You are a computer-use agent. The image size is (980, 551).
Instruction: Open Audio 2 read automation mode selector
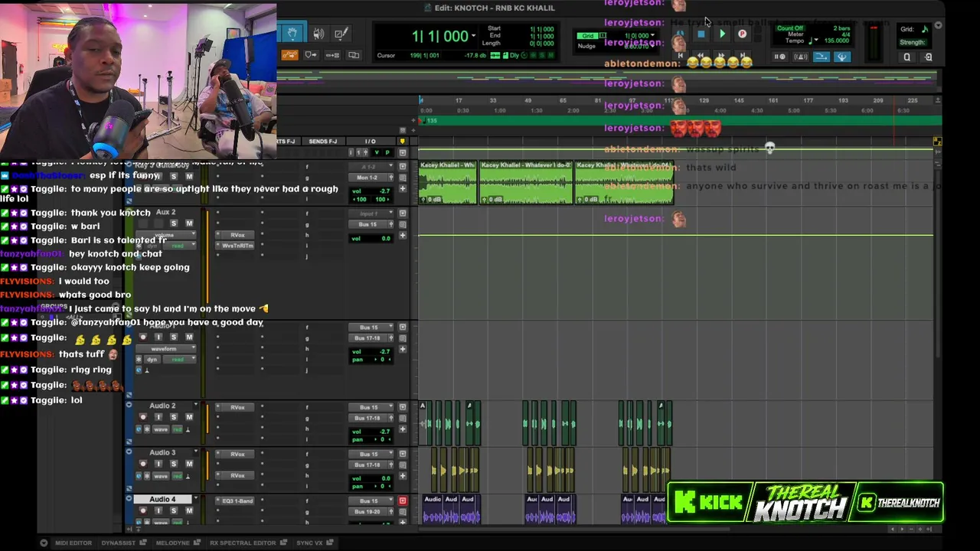(178, 429)
